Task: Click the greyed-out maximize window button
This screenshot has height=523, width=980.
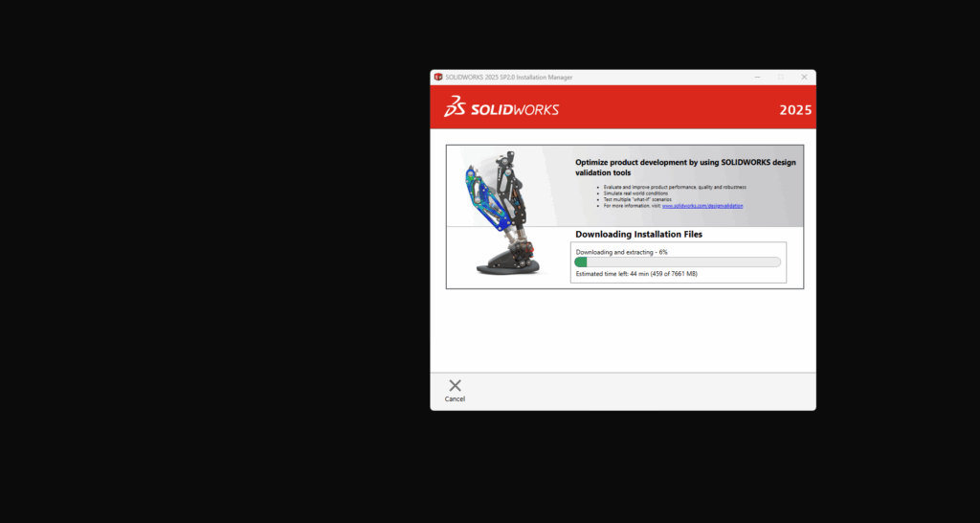Action: click(x=780, y=77)
